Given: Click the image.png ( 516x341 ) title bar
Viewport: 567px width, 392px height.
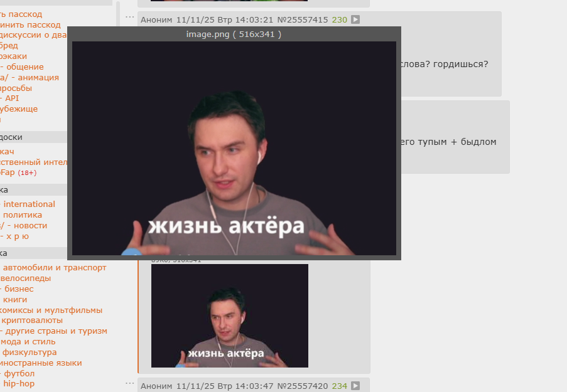Looking at the screenshot, I should 234,34.
